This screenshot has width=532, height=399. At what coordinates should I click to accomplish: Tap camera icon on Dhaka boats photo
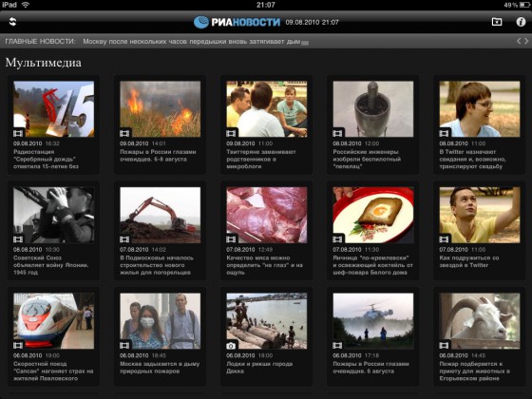231,346
